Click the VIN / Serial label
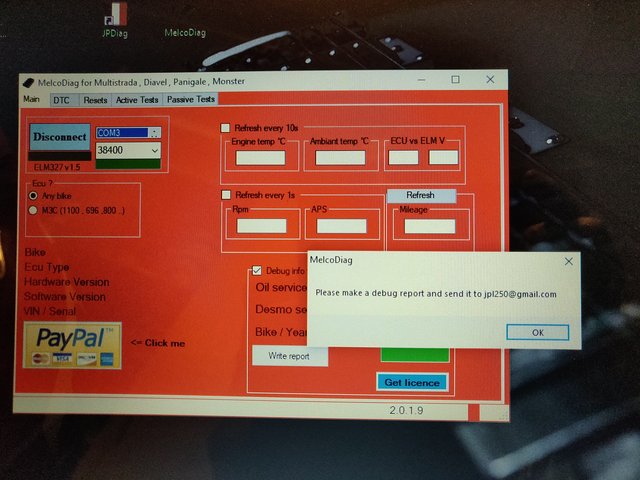This screenshot has height=480, width=640. click(x=50, y=311)
